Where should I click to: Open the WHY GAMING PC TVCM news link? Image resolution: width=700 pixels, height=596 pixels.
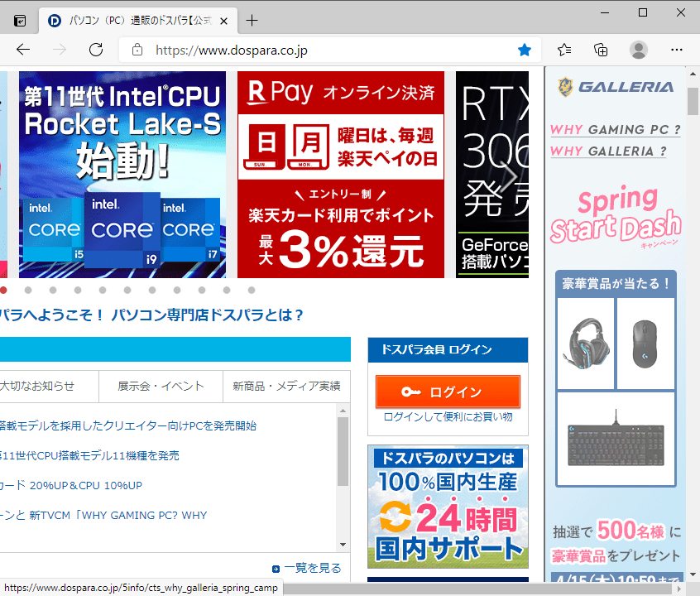103,516
